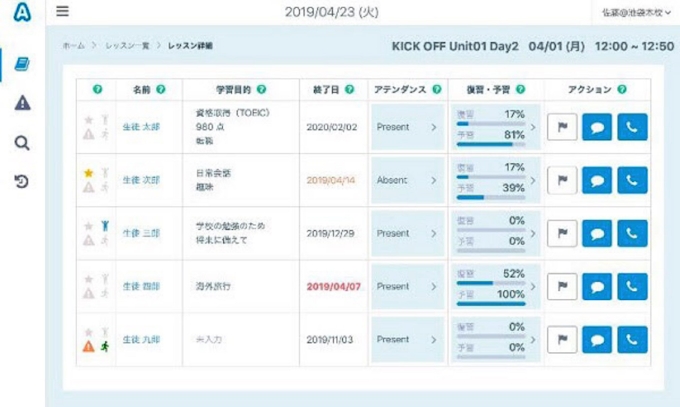Open chat message for 生徒 次郎
Viewport: 680px width, 407px height.
click(x=597, y=180)
